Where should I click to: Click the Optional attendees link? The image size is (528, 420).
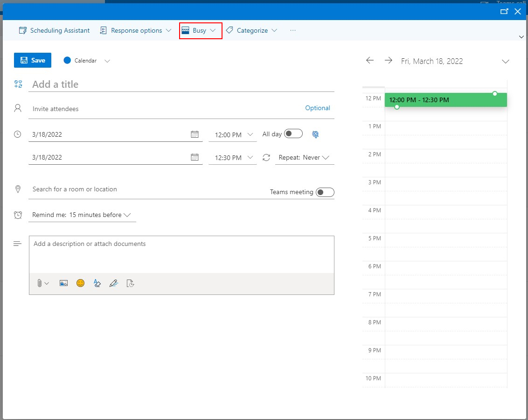point(317,108)
